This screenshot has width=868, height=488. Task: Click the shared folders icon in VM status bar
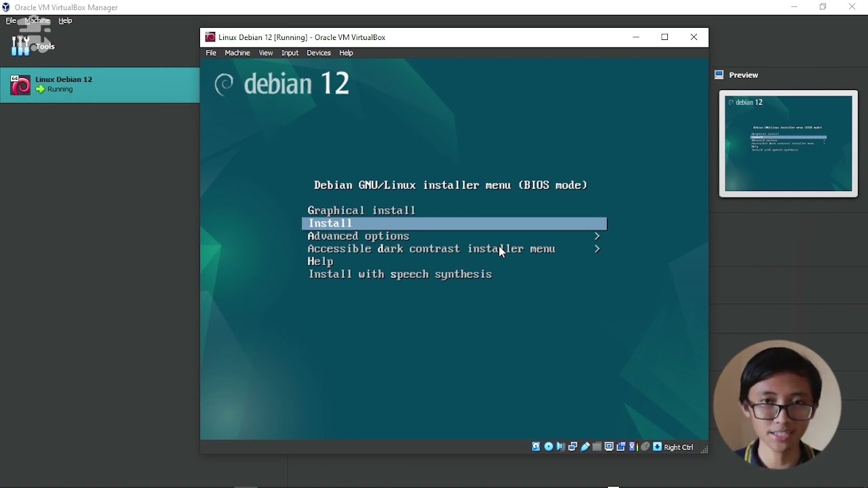[x=597, y=447]
